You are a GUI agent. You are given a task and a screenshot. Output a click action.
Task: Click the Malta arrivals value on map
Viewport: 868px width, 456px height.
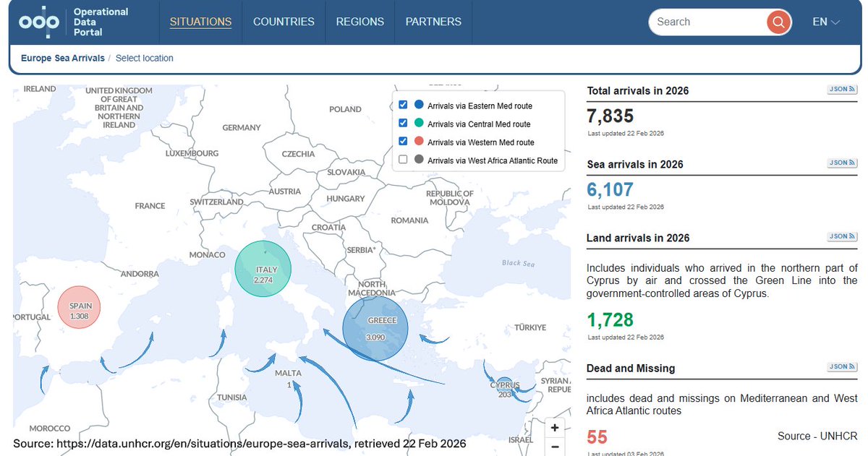click(289, 385)
